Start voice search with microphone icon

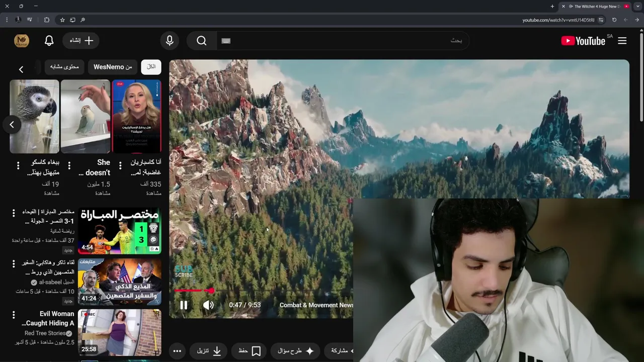point(170,41)
